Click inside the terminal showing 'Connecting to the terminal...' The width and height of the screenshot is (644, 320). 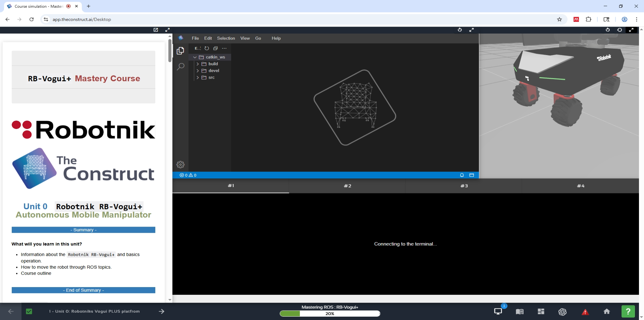[406, 244]
